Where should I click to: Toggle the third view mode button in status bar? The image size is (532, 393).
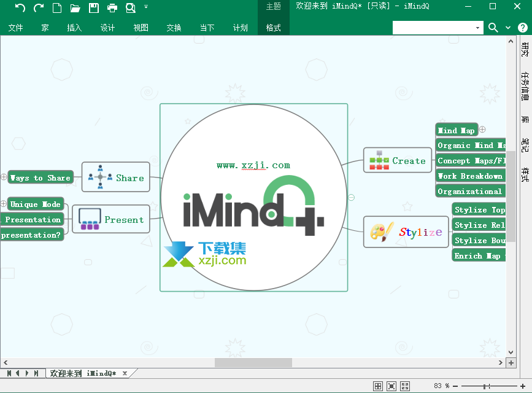pos(405,386)
